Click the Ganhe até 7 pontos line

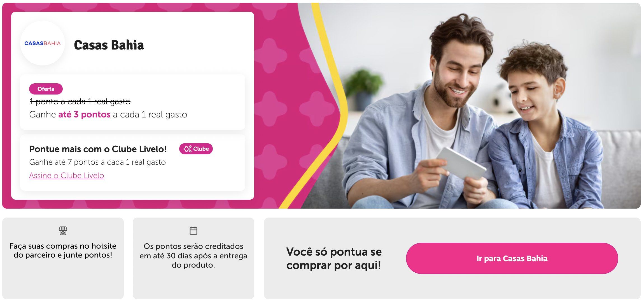pyautogui.click(x=97, y=162)
